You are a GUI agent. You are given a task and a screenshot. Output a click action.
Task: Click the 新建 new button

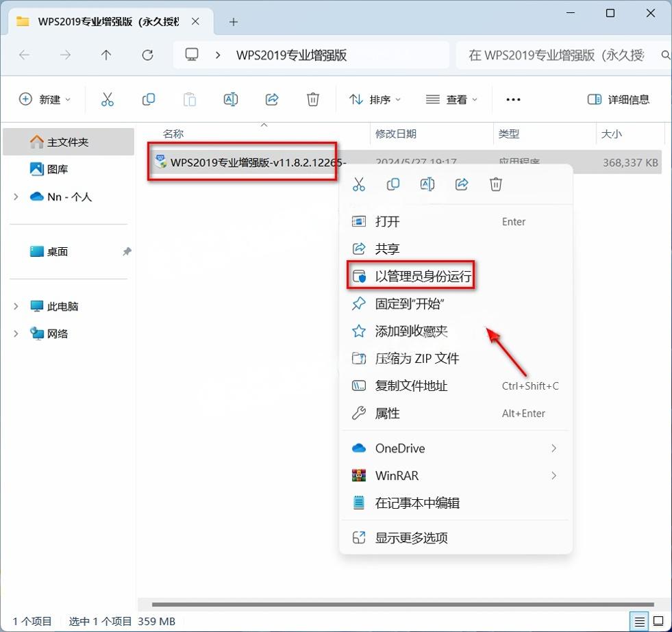[45, 99]
